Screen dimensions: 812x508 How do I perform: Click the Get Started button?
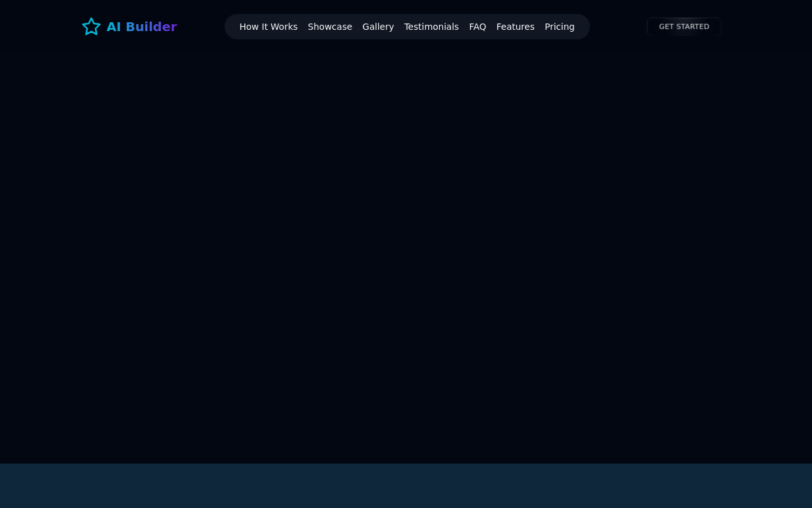point(684,27)
